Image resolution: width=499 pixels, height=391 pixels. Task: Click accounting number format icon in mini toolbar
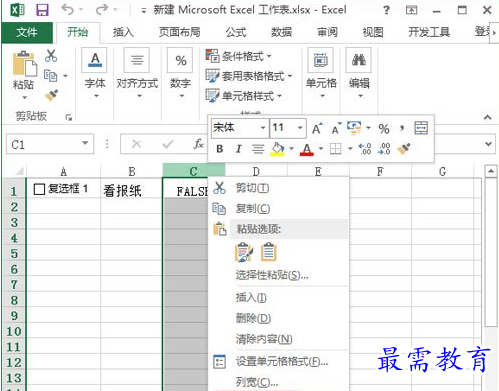[x=354, y=128]
